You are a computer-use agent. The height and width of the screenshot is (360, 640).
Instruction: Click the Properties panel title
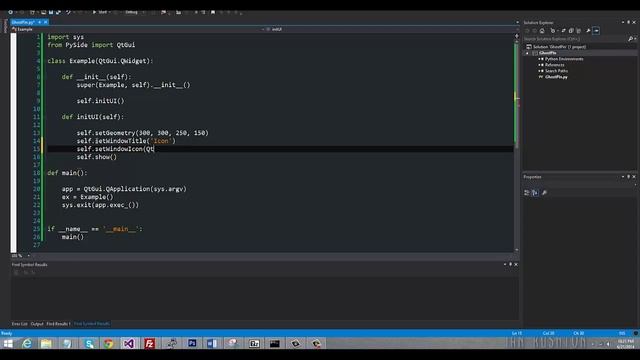(x=532, y=177)
